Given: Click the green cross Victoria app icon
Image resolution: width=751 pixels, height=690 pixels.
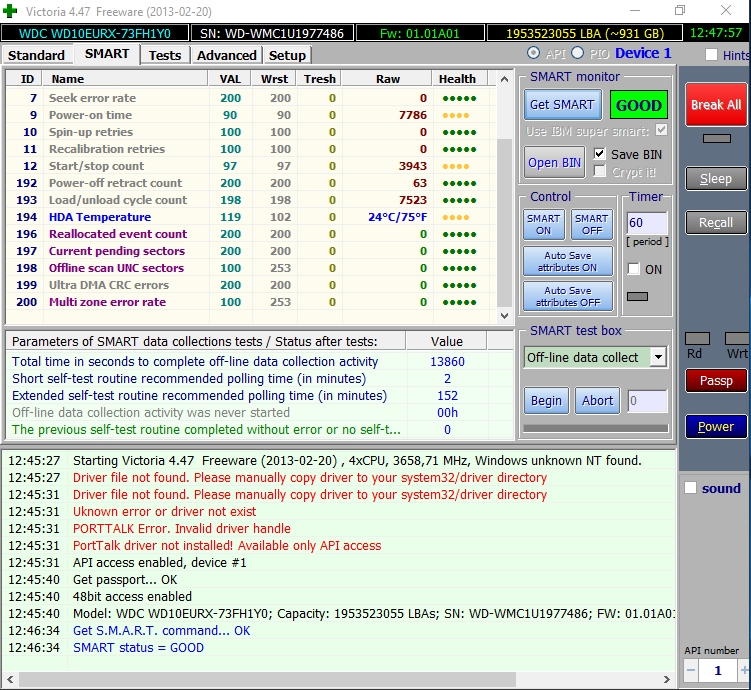Looking at the screenshot, I should [x=11, y=10].
